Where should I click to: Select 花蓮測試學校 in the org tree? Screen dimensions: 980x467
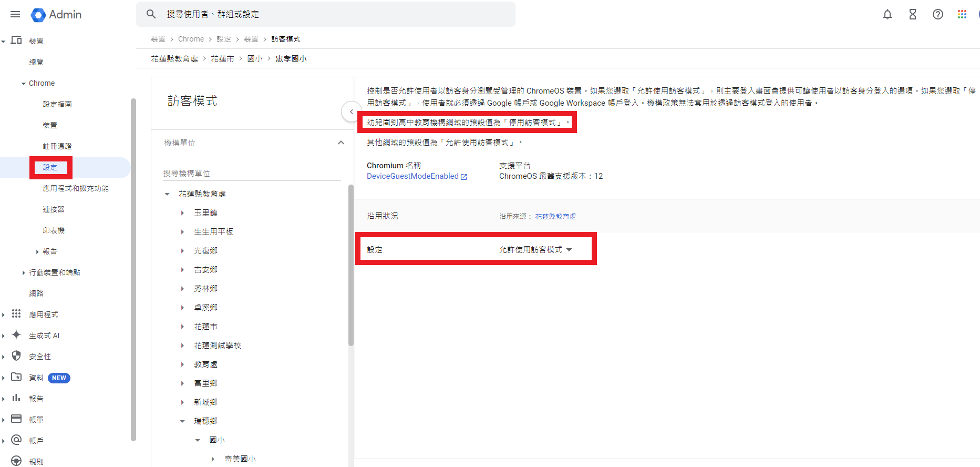coord(218,346)
